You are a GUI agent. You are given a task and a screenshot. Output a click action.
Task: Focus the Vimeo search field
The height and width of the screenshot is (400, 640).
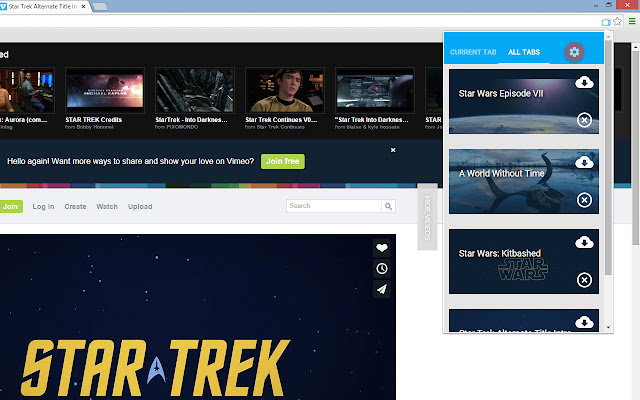334,206
